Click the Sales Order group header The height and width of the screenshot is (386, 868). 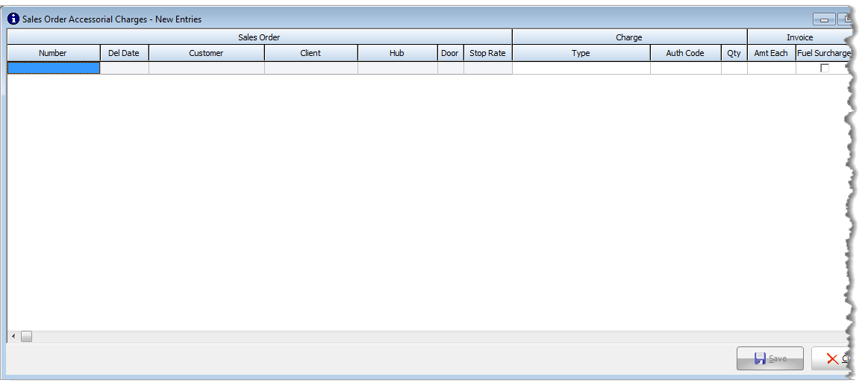[259, 37]
